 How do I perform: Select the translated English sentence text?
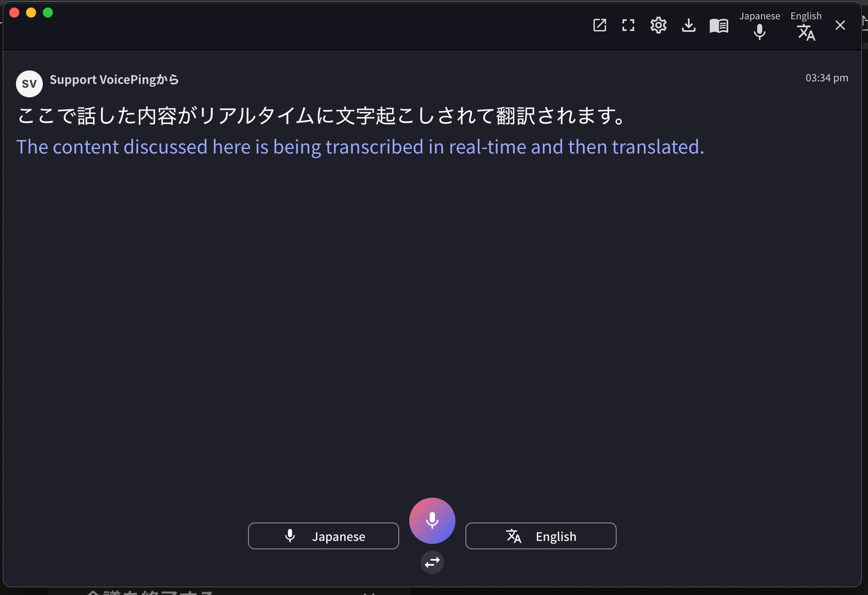[x=359, y=147]
